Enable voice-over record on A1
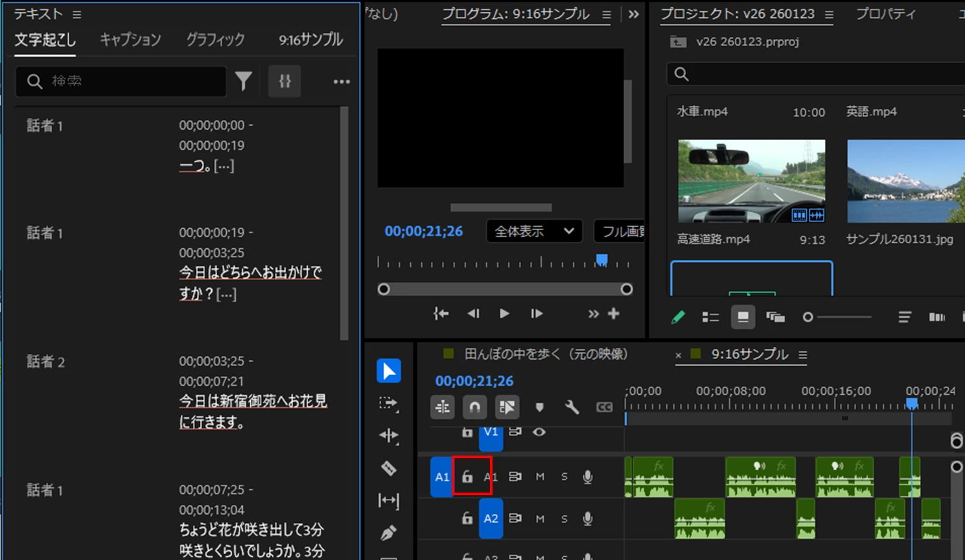This screenshot has height=560, width=965. [587, 477]
